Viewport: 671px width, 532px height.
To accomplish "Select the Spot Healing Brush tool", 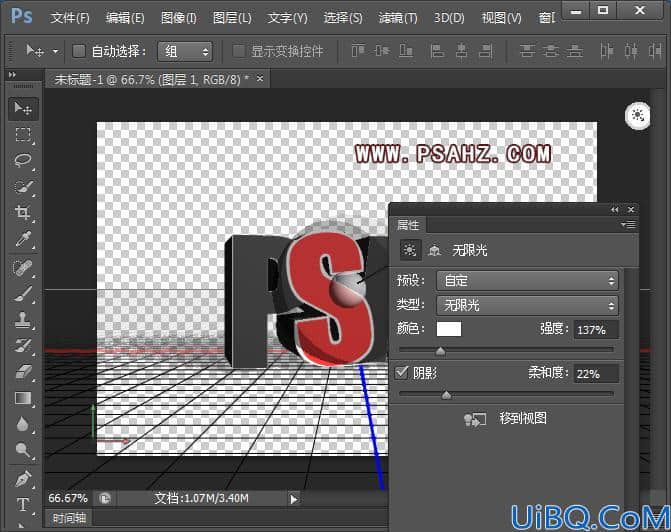I will pos(23,268).
